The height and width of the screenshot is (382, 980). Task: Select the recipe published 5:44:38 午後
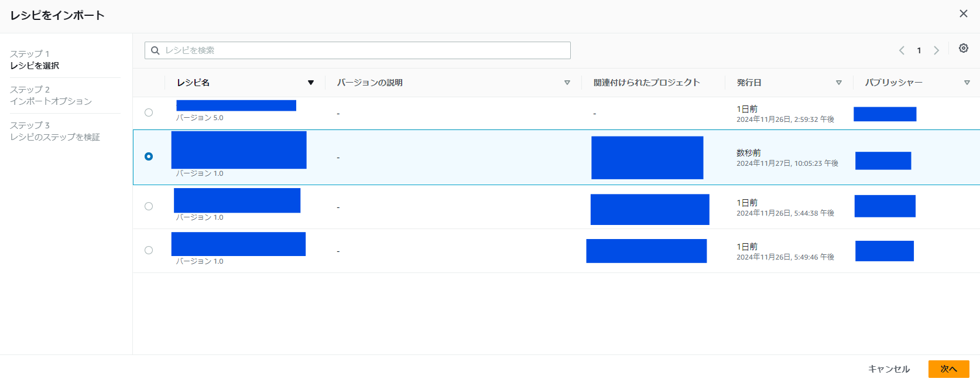(149, 206)
